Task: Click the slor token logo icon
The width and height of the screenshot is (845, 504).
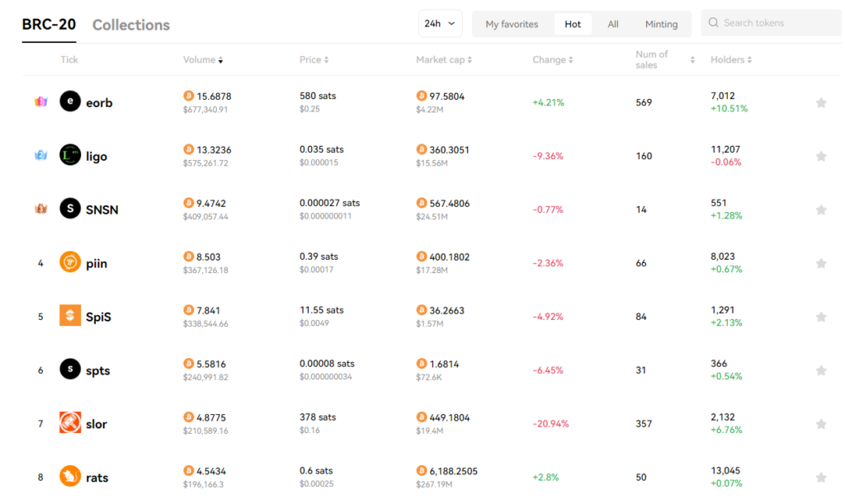Action: coord(70,422)
